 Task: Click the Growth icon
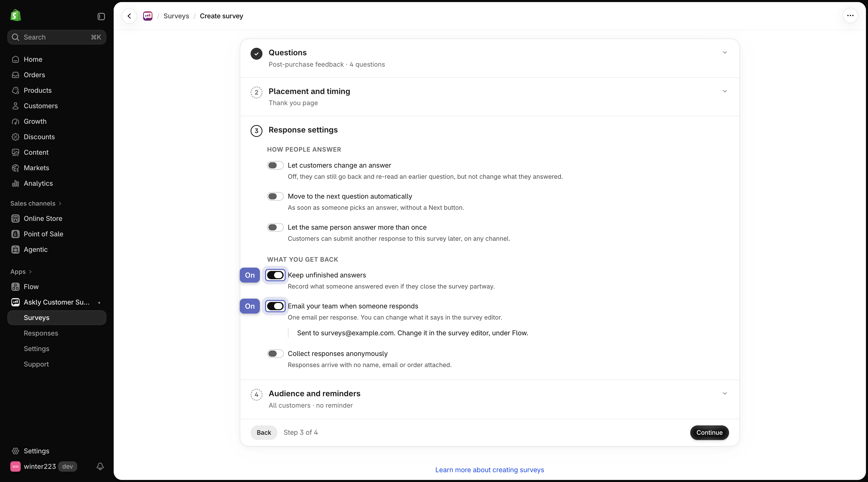[16, 121]
